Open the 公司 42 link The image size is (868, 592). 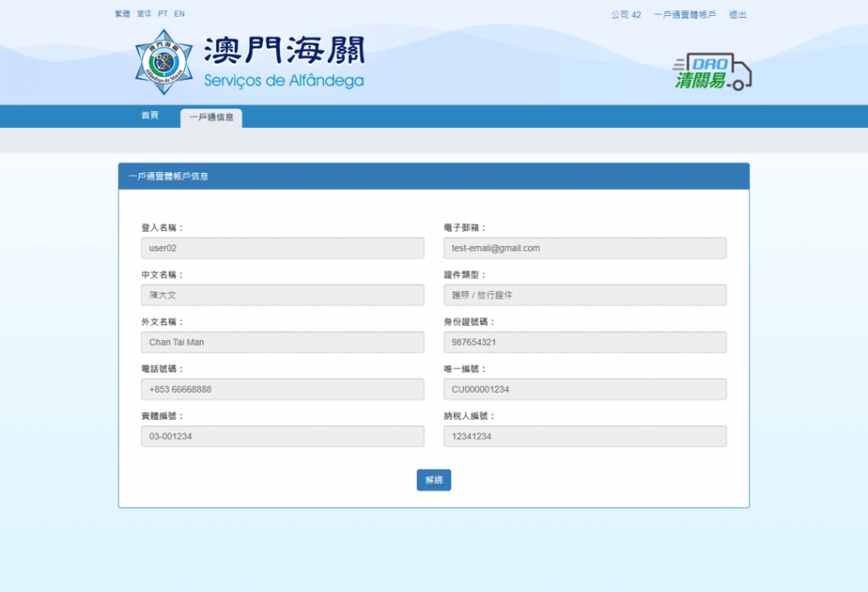(x=626, y=14)
